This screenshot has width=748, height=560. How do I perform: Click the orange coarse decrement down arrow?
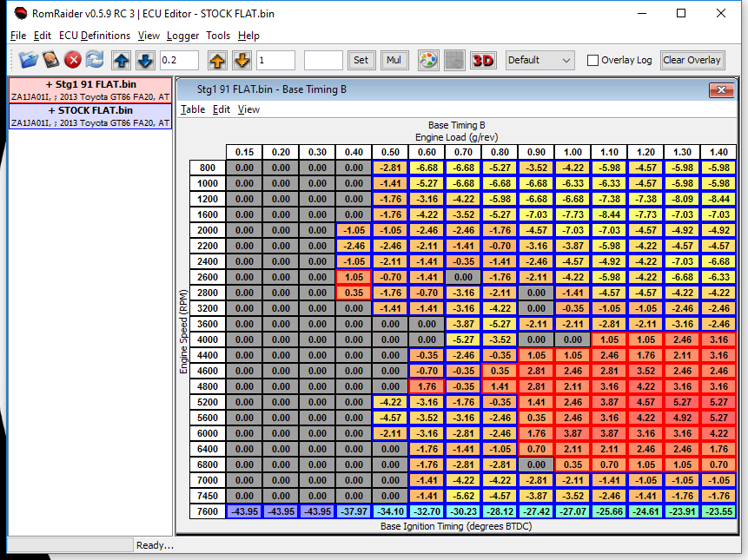242,60
